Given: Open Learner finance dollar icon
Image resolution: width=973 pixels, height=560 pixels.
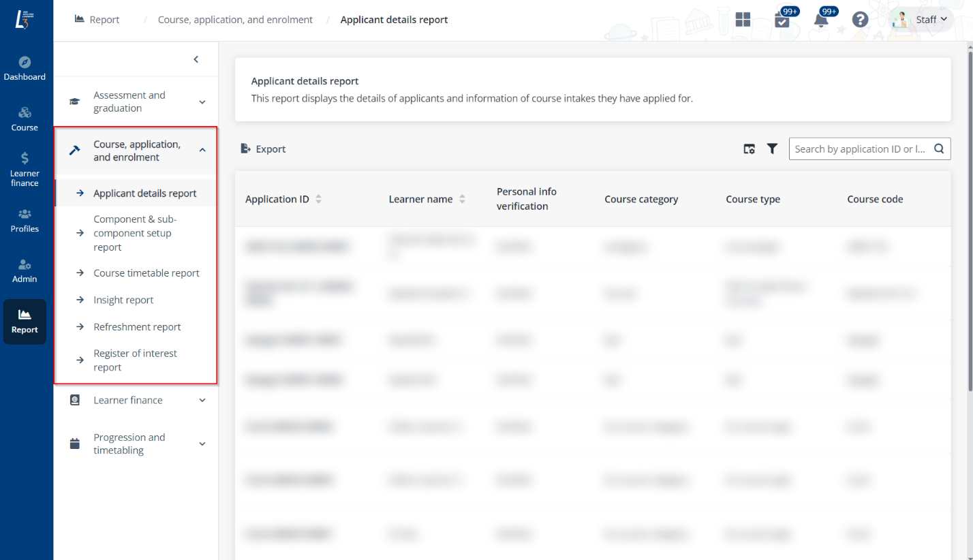Looking at the screenshot, I should pyautogui.click(x=25, y=159).
